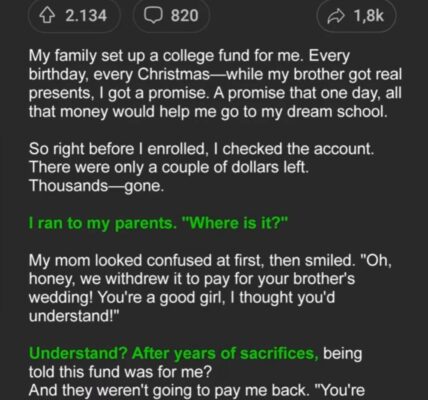Viewport: 428px width, 400px height.
Task: Tap the share arrow icon
Action: click(x=336, y=16)
